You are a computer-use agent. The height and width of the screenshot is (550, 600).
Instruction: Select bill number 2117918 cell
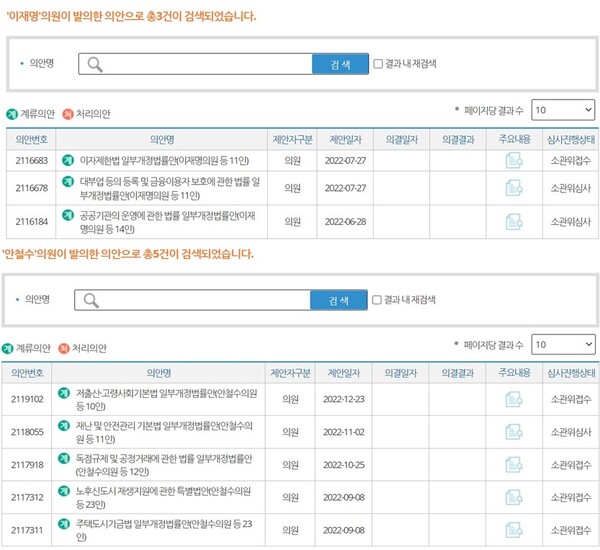pos(27,465)
